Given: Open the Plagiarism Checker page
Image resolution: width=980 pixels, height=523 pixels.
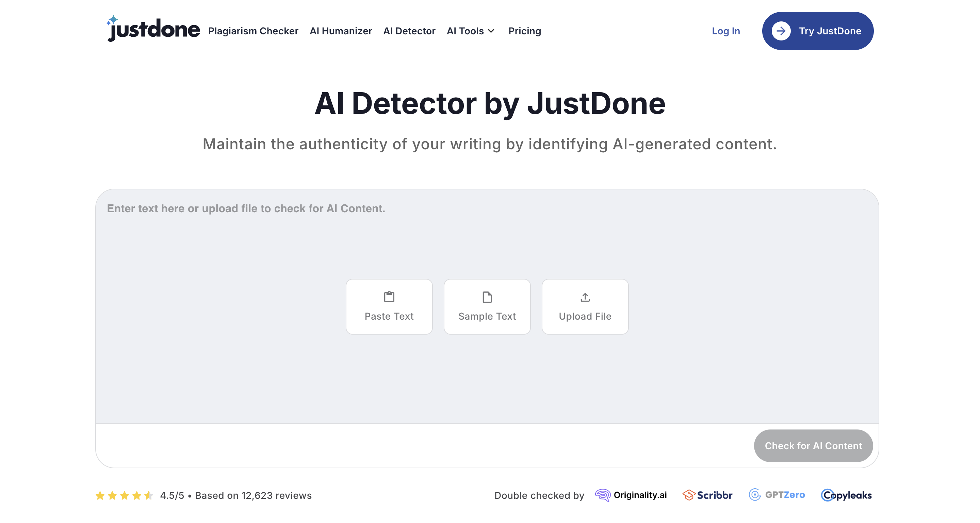Looking at the screenshot, I should [x=253, y=31].
